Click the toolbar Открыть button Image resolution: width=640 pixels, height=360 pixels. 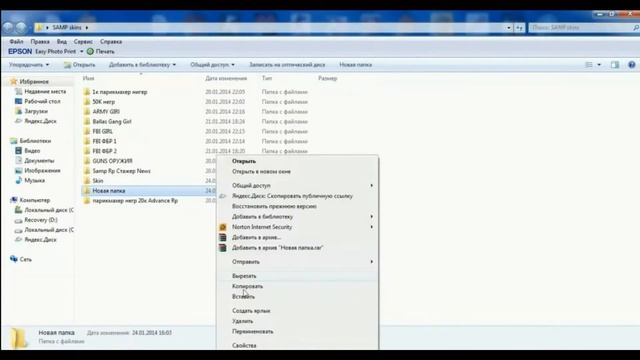point(80,65)
